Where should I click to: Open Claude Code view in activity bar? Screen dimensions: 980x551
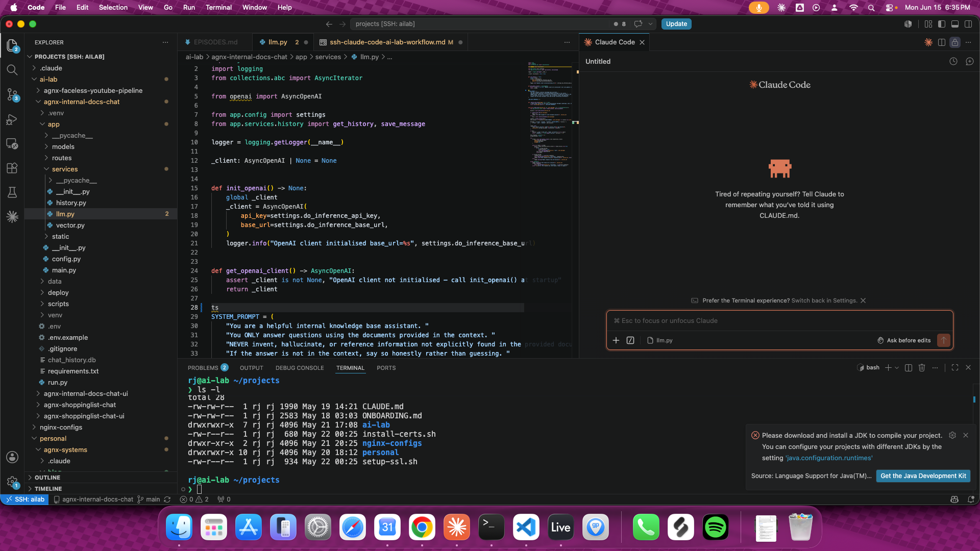tap(12, 217)
